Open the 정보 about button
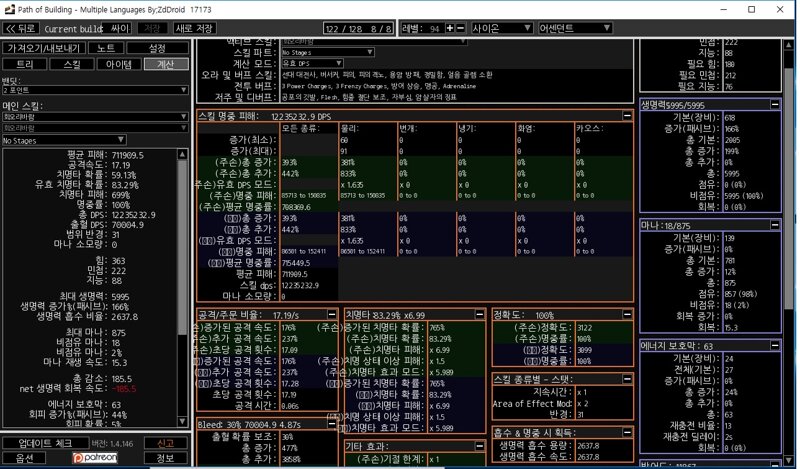This screenshot has height=469, width=800. point(165,458)
